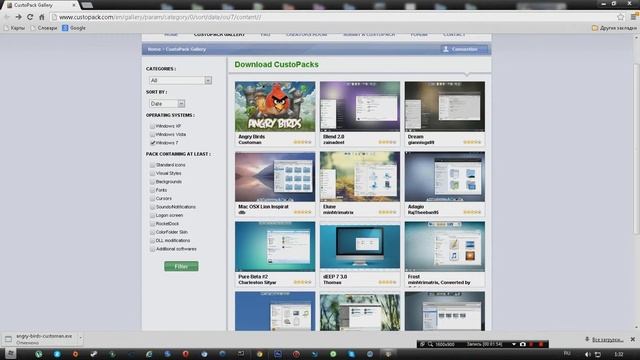Open the Adagio pack thumbnail
Viewport: 640px width, 360px height.
[445, 177]
